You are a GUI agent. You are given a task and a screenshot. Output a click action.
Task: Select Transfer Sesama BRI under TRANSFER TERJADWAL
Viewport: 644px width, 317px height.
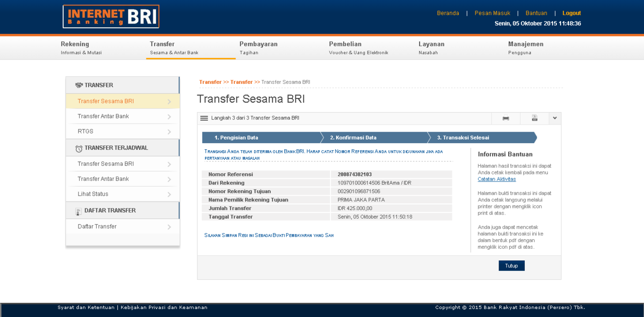point(122,164)
